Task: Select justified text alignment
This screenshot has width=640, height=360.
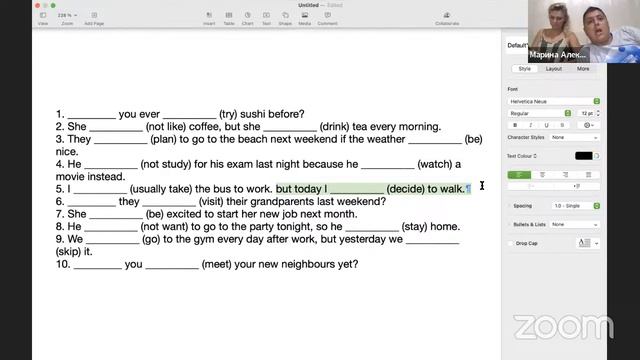Action: pos(588,175)
